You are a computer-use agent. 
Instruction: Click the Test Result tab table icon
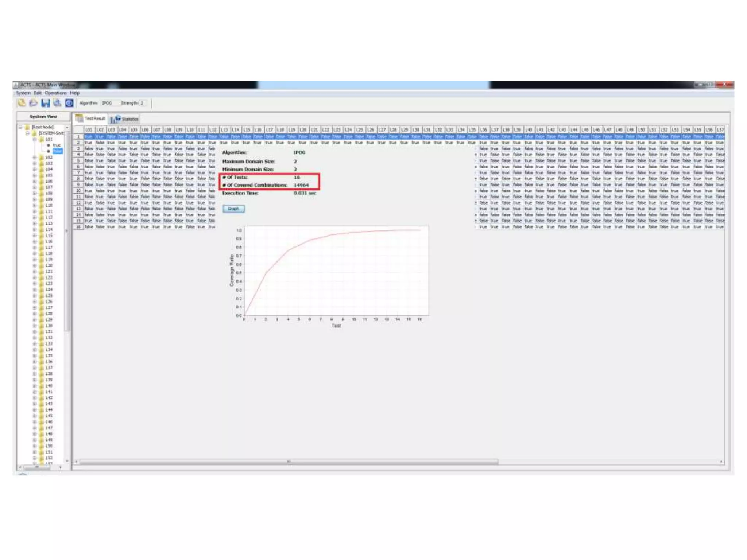point(79,118)
